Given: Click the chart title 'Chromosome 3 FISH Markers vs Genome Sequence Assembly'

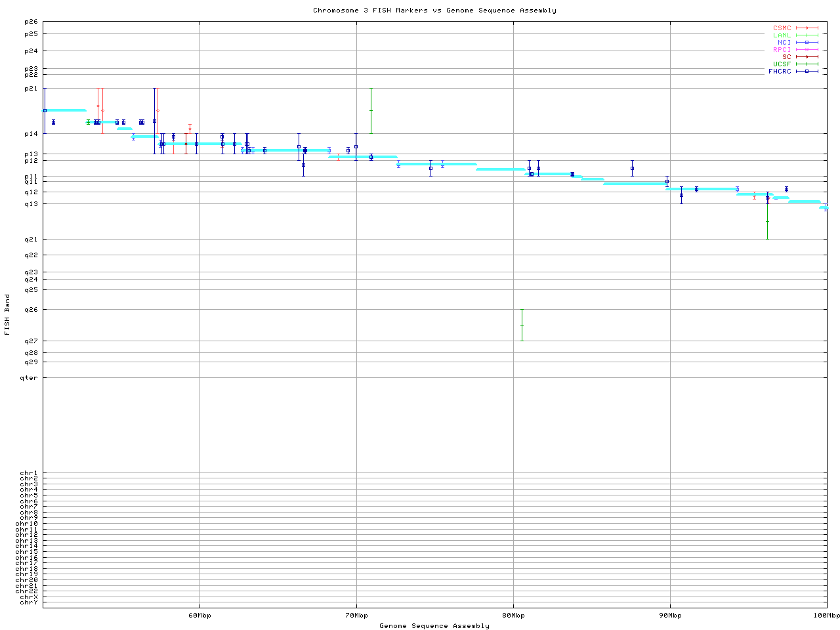Looking at the screenshot, I should [x=434, y=10].
